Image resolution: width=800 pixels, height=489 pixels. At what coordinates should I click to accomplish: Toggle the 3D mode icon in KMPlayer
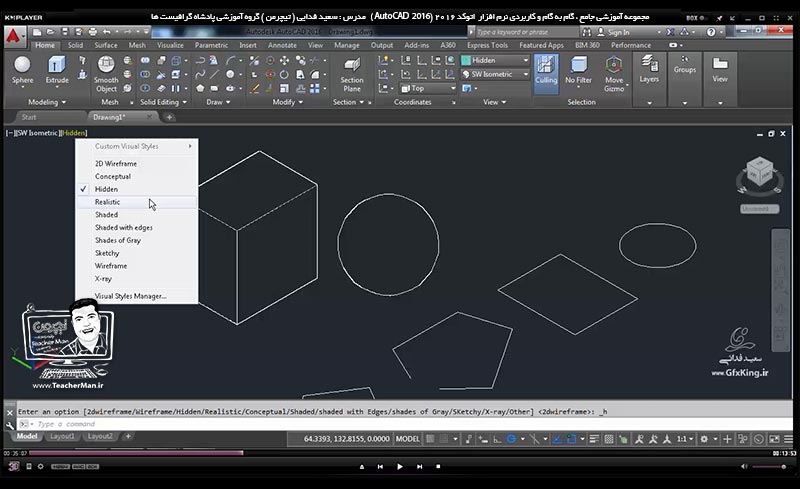click(14, 467)
